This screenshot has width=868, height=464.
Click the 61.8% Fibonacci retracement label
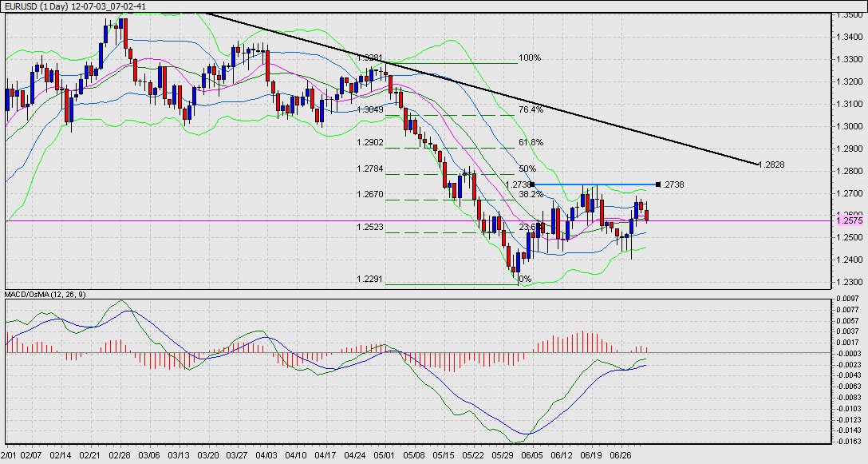point(531,142)
